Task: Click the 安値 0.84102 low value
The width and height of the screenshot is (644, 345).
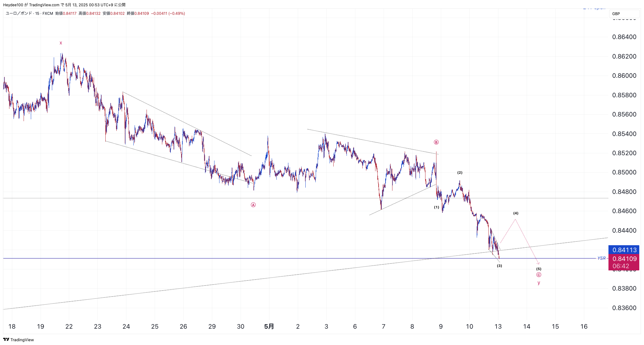Action: click(x=114, y=14)
